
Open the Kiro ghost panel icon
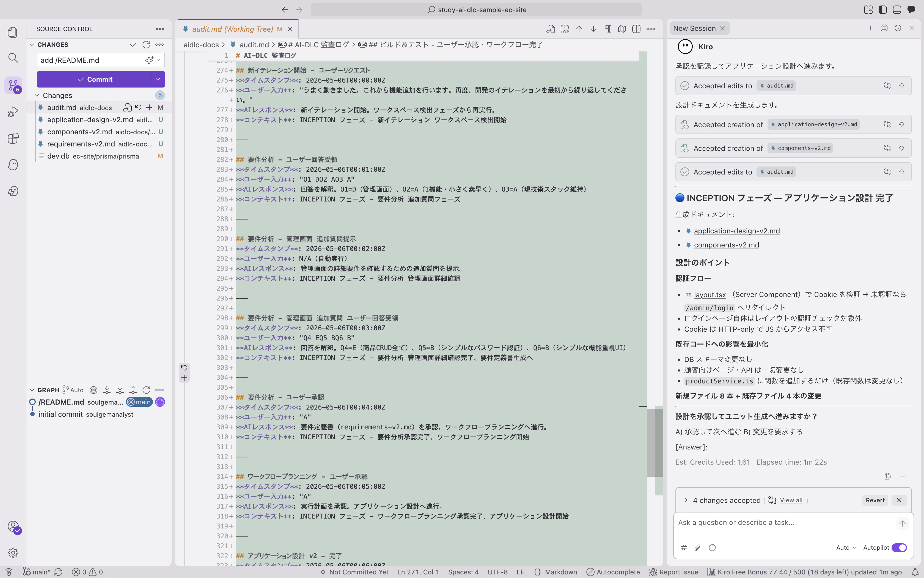coord(13,165)
